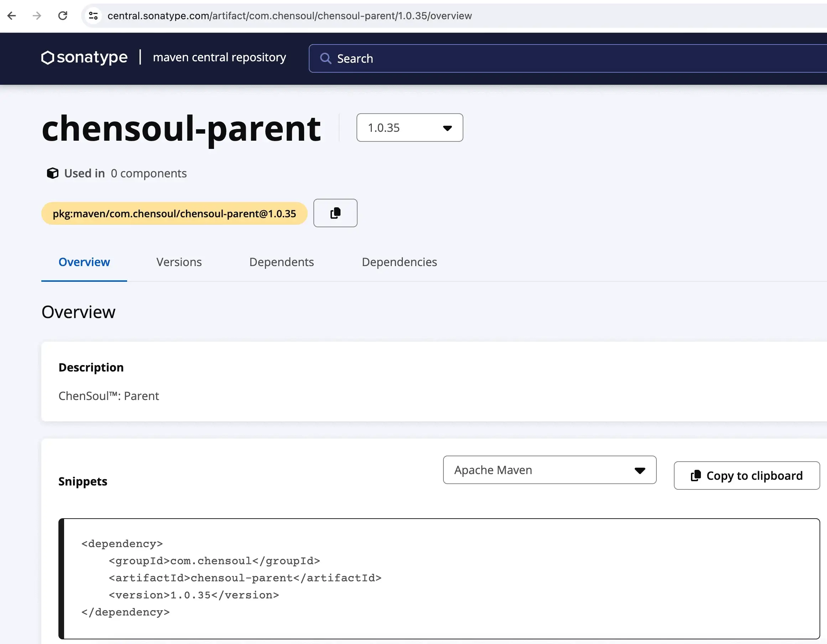Click the cube icon beside Used in
The image size is (827, 644).
coord(53,173)
